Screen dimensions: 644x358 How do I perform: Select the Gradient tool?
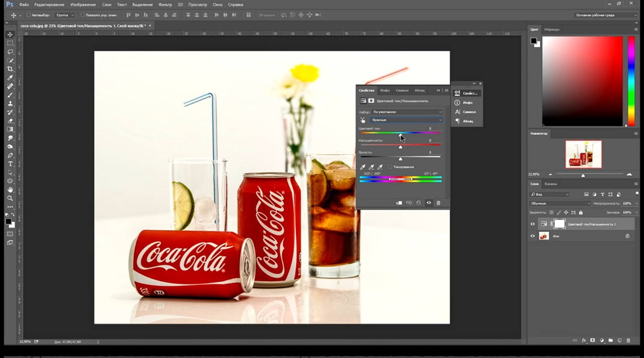pyautogui.click(x=10, y=129)
